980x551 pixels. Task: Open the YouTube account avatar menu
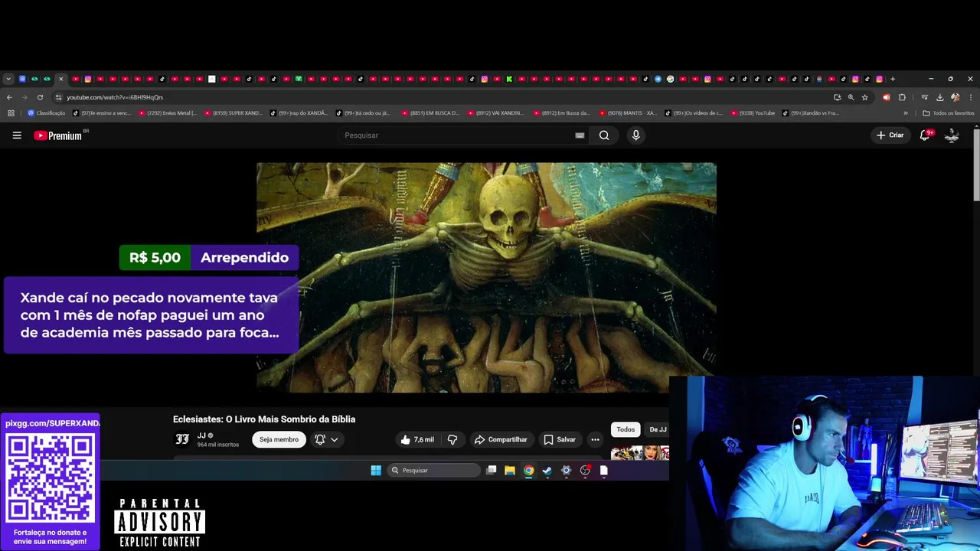(x=952, y=135)
